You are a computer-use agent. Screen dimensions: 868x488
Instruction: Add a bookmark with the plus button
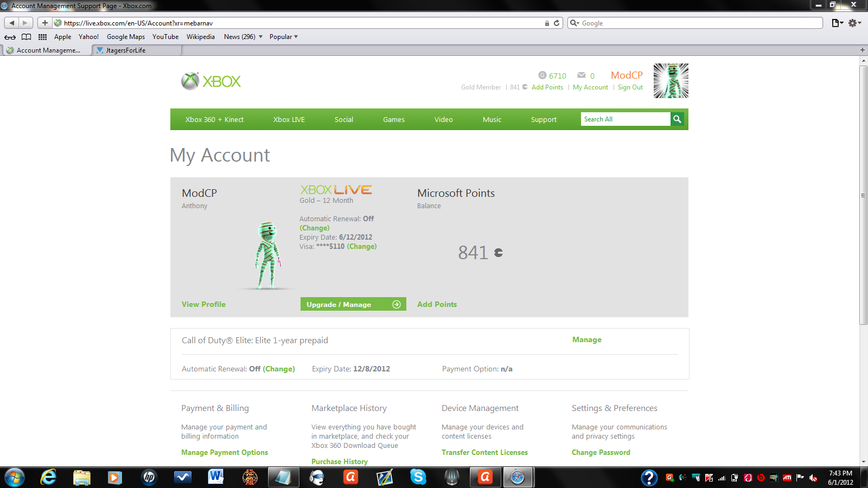pos(45,23)
